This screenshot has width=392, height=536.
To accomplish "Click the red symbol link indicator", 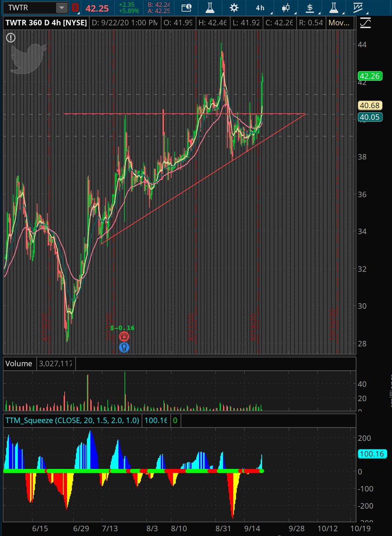I will coord(75,8).
